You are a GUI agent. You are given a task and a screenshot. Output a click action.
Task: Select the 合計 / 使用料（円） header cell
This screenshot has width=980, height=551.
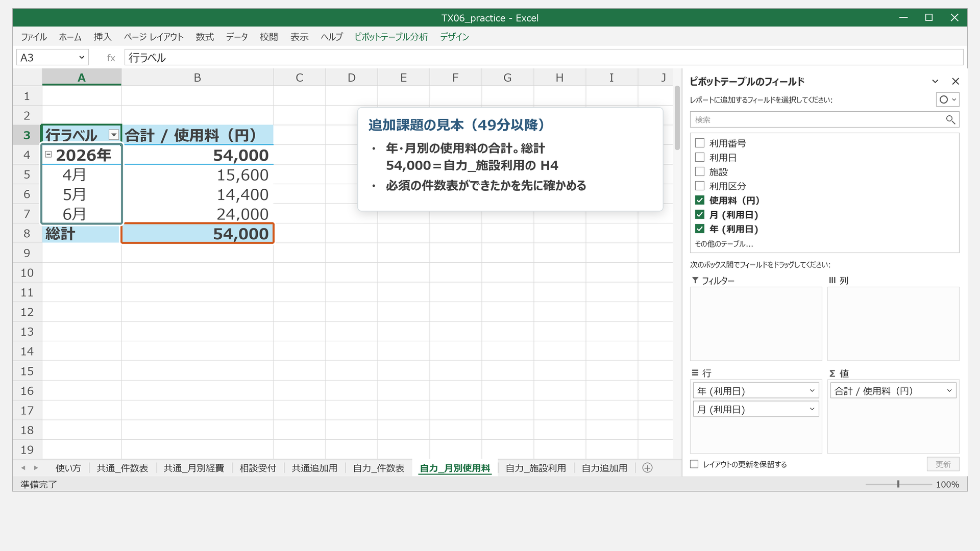198,135
